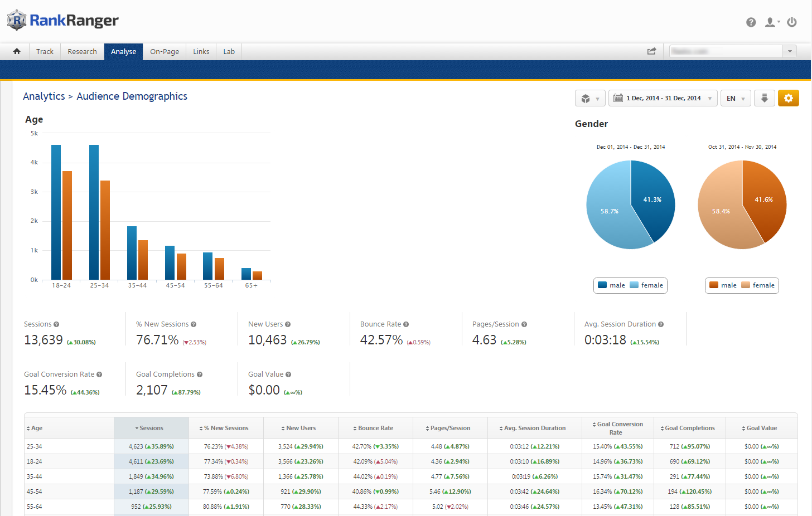
Task: Click the download report icon button
Action: coord(764,98)
